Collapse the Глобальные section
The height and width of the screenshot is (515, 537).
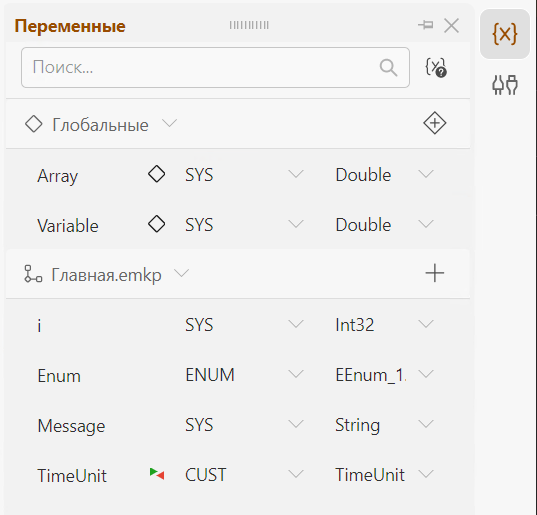pos(170,123)
